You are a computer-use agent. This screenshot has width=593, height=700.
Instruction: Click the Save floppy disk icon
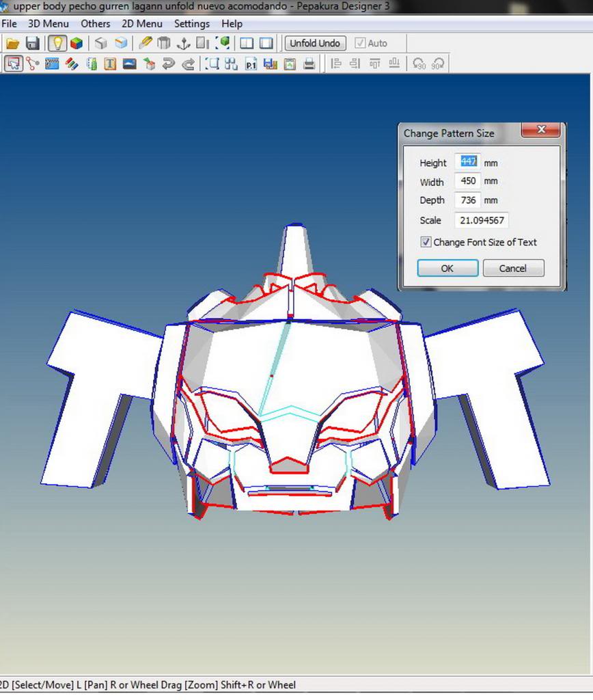tap(33, 43)
